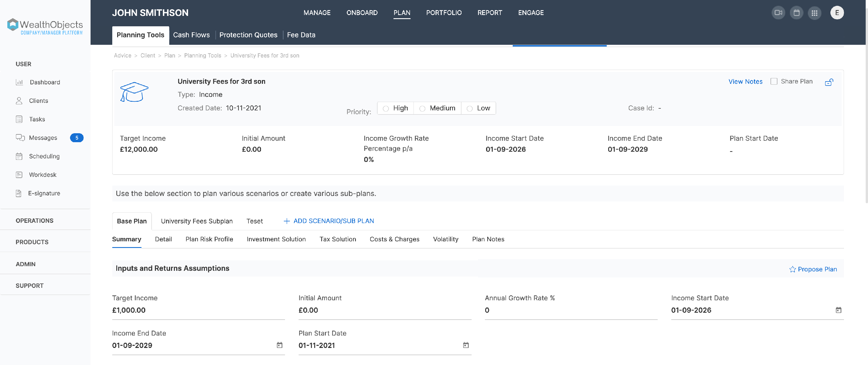Image resolution: width=868 pixels, height=365 pixels.
Task: Open University Fees Subplan tab
Action: coord(196,221)
